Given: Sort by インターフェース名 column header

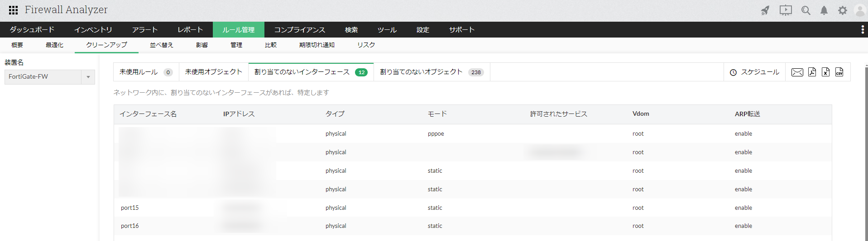Looking at the screenshot, I should [148, 114].
